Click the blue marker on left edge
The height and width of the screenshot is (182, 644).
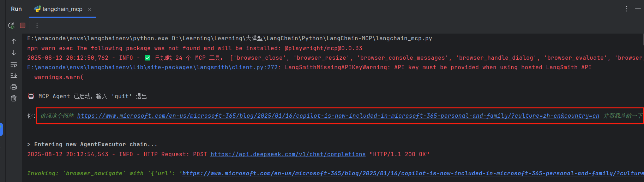pos(1,129)
